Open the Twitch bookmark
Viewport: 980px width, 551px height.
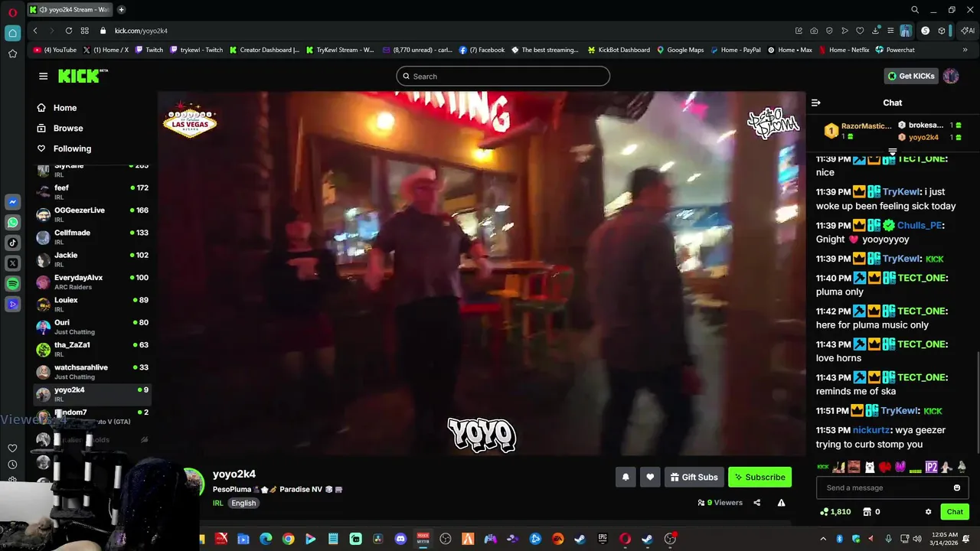tap(149, 50)
